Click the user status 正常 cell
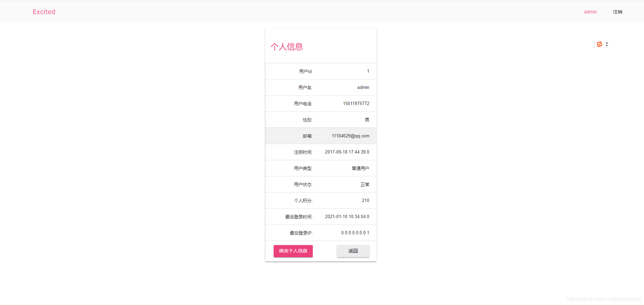Viewport: 644px width, 305px height. (x=365, y=184)
